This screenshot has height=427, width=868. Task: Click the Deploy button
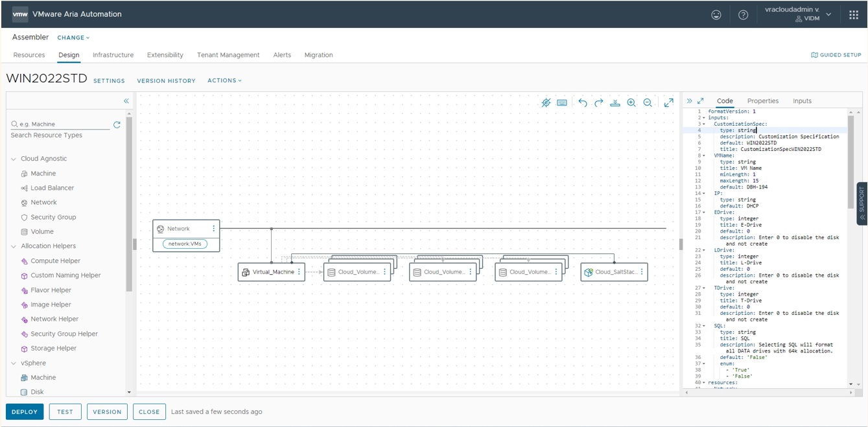click(25, 411)
